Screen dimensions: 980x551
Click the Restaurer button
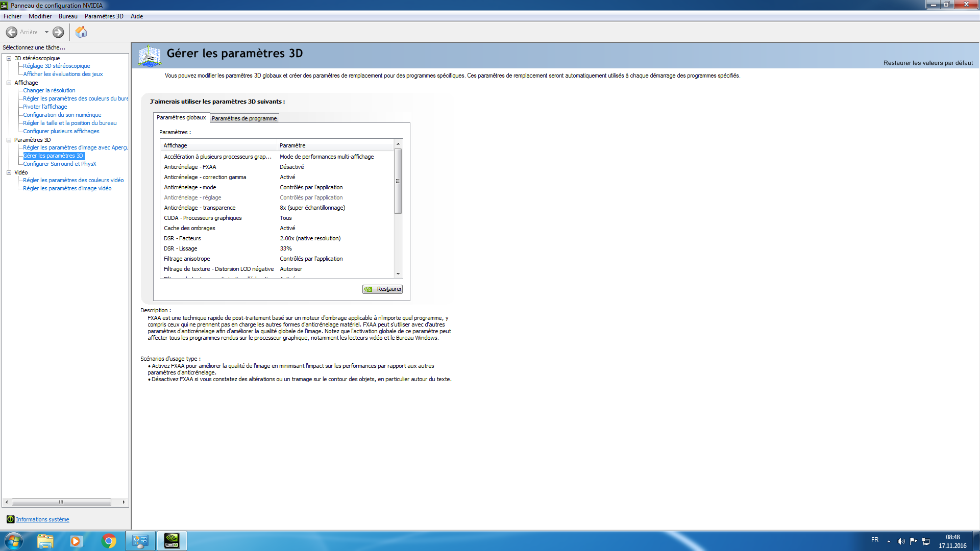coord(383,289)
